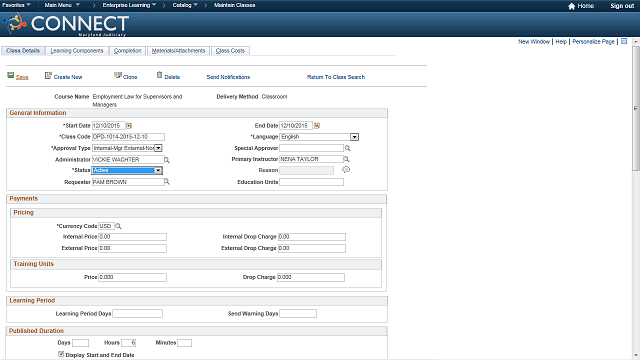
Task: Click the Create New icon
Action: 48,76
